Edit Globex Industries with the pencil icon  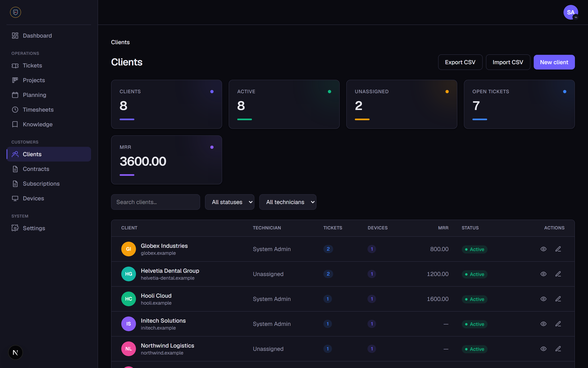pos(558,249)
